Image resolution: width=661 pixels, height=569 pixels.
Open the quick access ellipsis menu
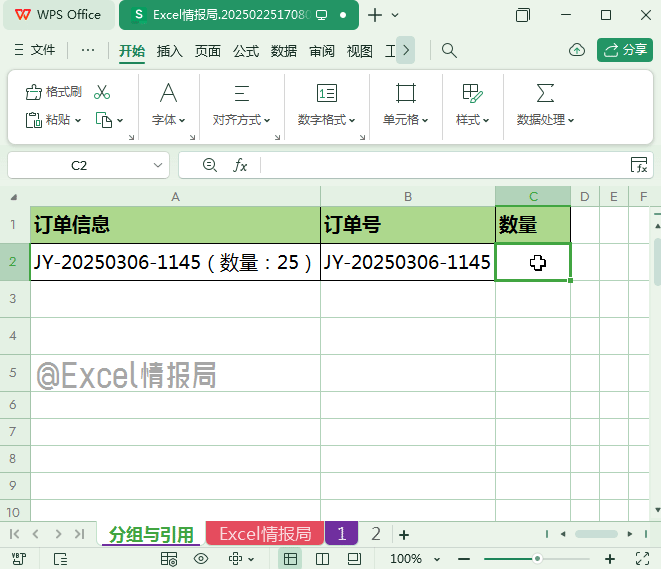[88, 50]
